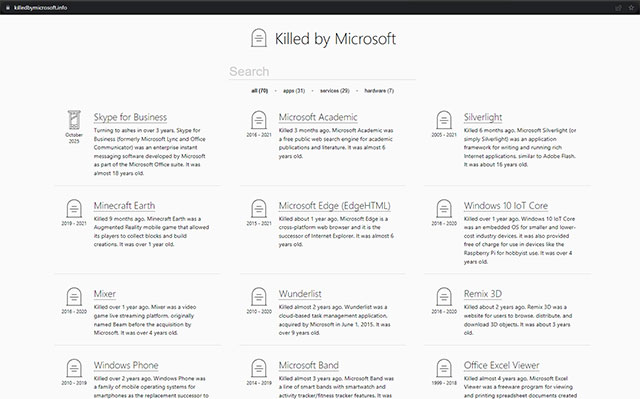Click the tombstone icon for Silverlight
The image size is (640, 399).
[444, 120]
